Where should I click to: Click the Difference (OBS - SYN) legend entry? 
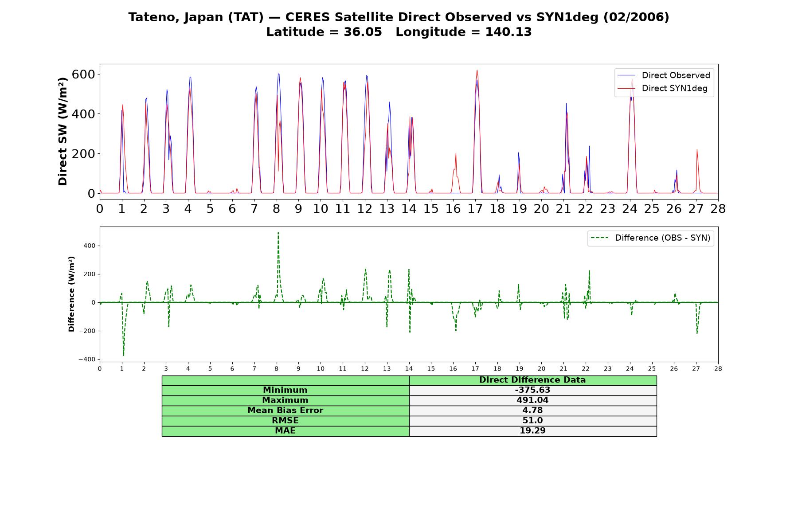[650, 238]
